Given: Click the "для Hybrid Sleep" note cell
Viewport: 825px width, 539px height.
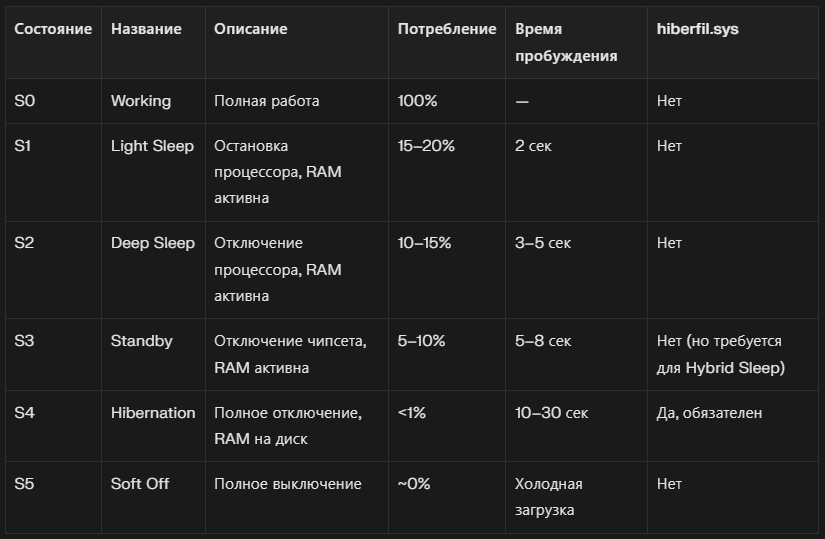Looking at the screenshot, I should click(721, 367).
